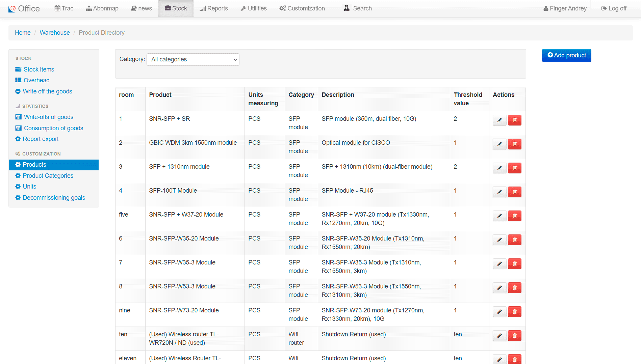Open the Search page
The height and width of the screenshot is (364, 641).
click(x=358, y=8)
